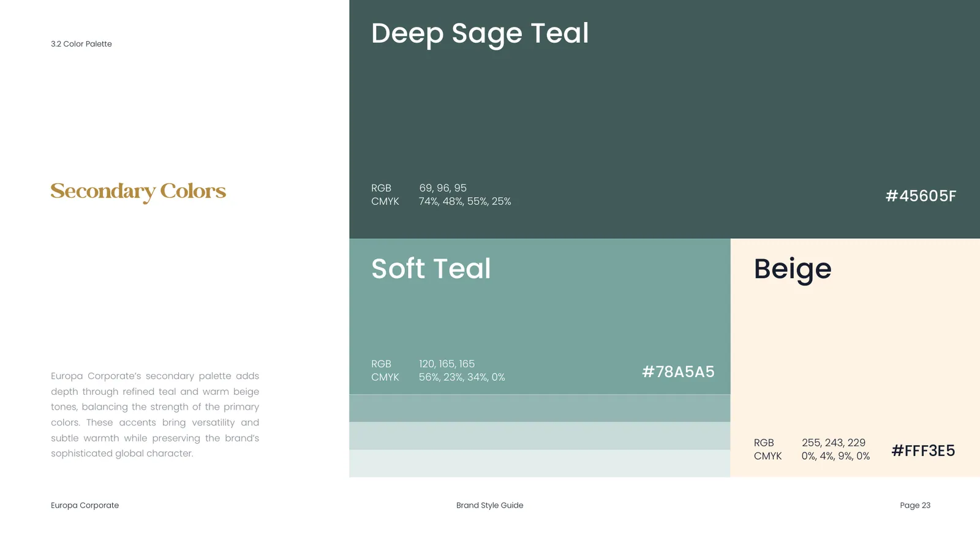Pick the lightest Soft Teal tint strip
The height and width of the screenshot is (551, 980).
[540, 463]
